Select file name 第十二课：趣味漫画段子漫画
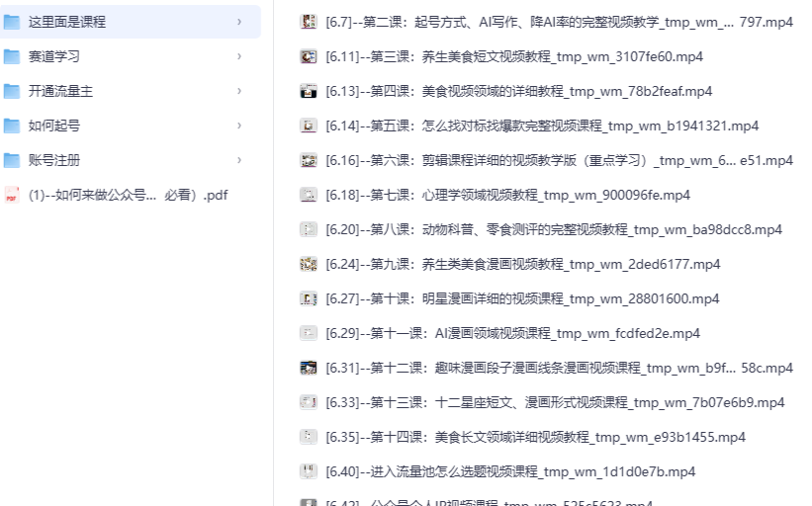 (559, 368)
